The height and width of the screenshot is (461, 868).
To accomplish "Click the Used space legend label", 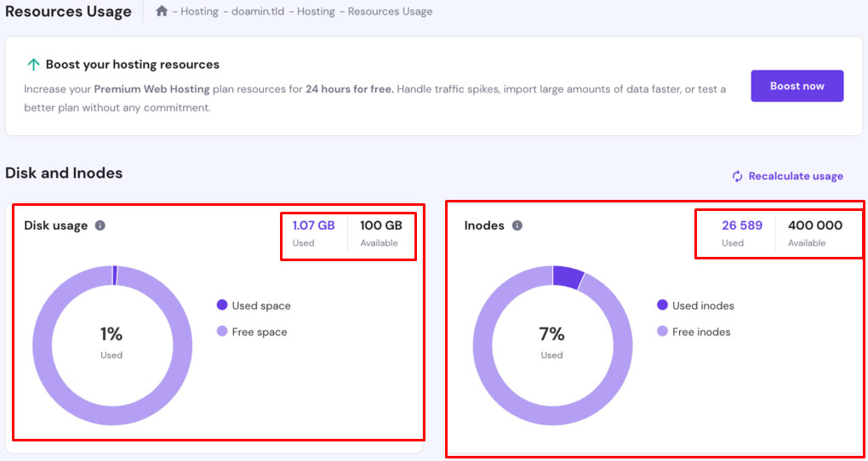I will [x=261, y=305].
